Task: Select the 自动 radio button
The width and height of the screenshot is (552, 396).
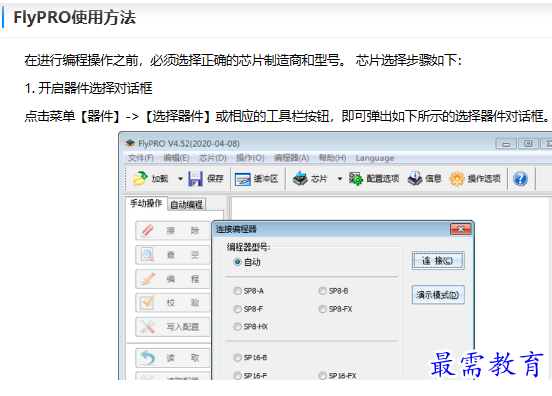Action: click(x=237, y=262)
